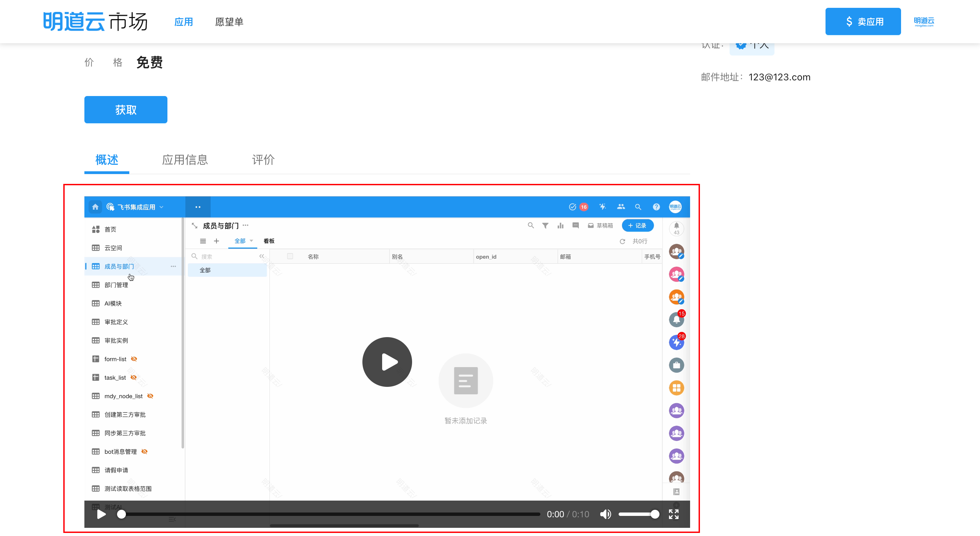This screenshot has height=536, width=980.
Task: Open the ellipsis menu beside 成员与部门 title
Action: [x=246, y=225]
